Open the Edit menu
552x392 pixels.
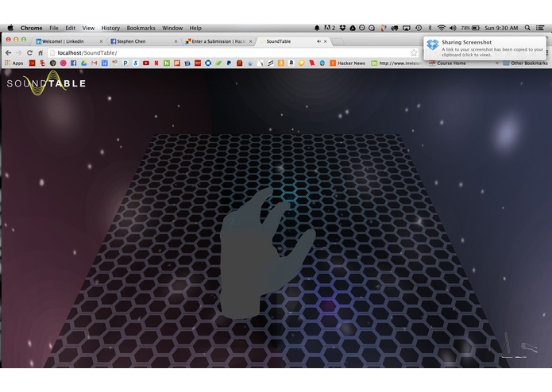[x=71, y=28]
